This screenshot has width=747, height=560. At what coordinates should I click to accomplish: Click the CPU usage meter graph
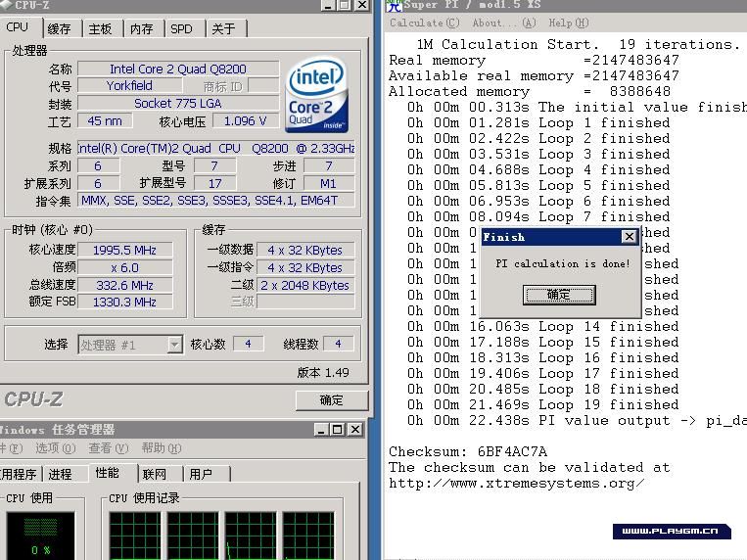click(x=40, y=536)
